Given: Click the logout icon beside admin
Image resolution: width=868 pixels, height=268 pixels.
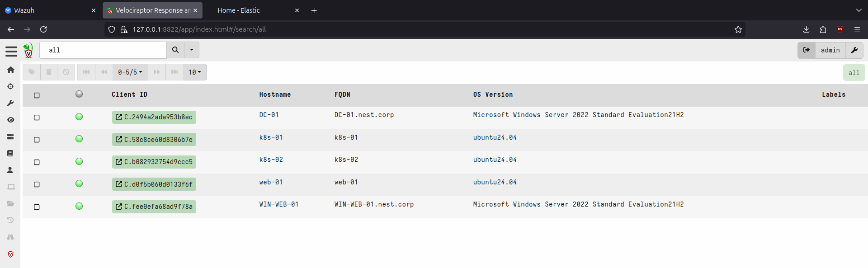Looking at the screenshot, I should click(807, 50).
